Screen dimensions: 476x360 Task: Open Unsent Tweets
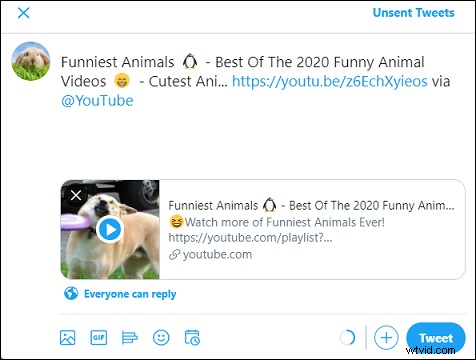click(x=413, y=13)
